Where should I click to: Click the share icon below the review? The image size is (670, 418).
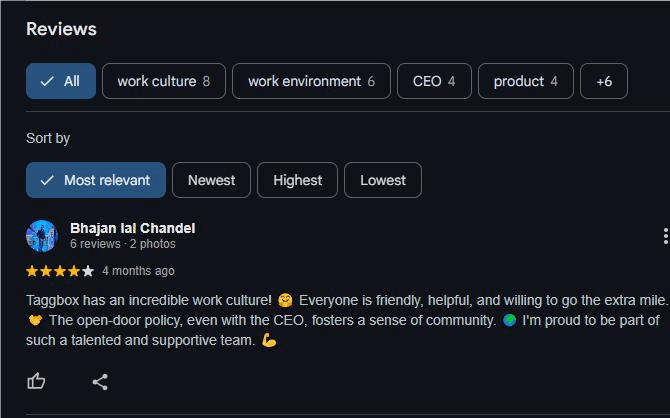pyautogui.click(x=100, y=381)
